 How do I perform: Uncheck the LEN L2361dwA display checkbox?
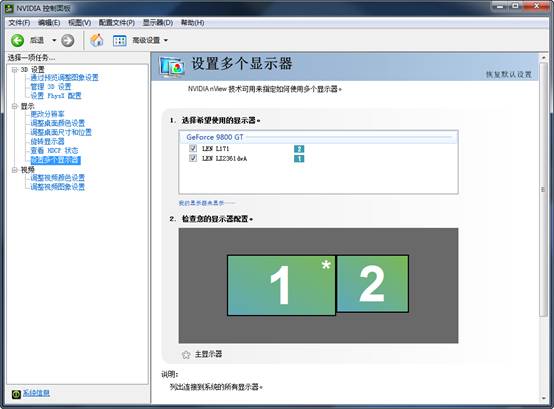tap(193, 158)
